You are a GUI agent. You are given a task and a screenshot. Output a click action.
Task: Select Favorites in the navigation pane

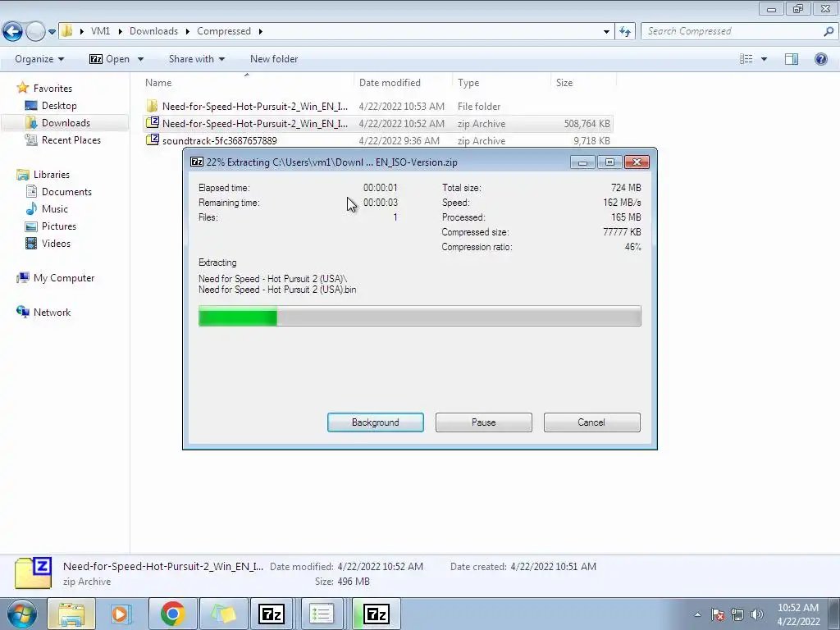pos(52,89)
